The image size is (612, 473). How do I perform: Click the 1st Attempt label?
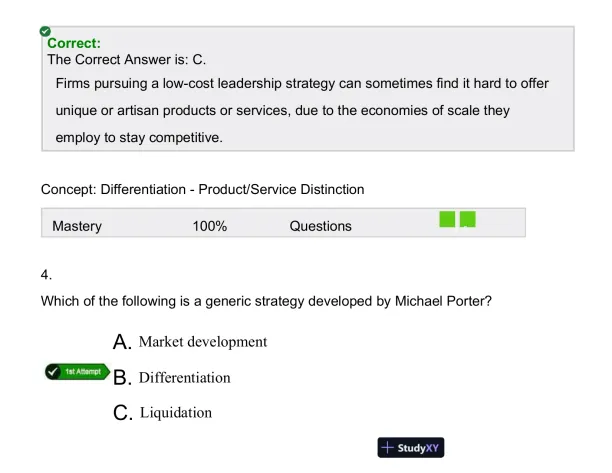[79, 372]
